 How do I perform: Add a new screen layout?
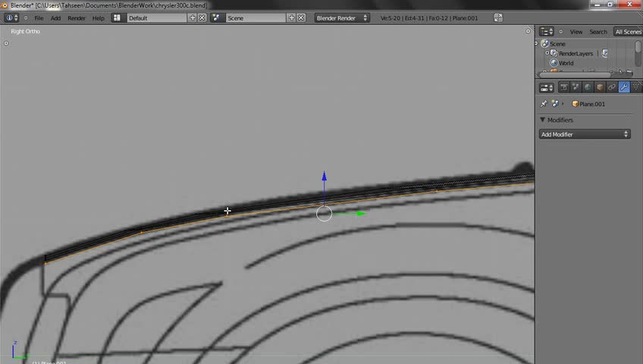point(193,17)
